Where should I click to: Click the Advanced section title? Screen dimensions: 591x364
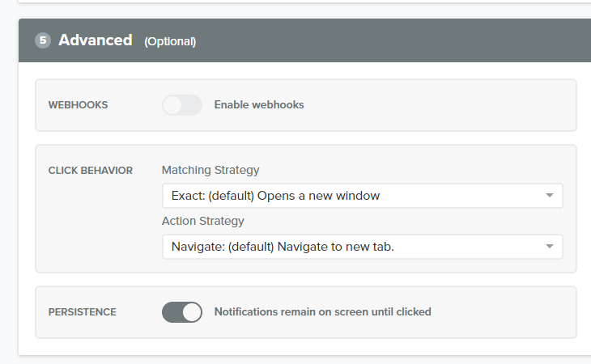pos(95,40)
